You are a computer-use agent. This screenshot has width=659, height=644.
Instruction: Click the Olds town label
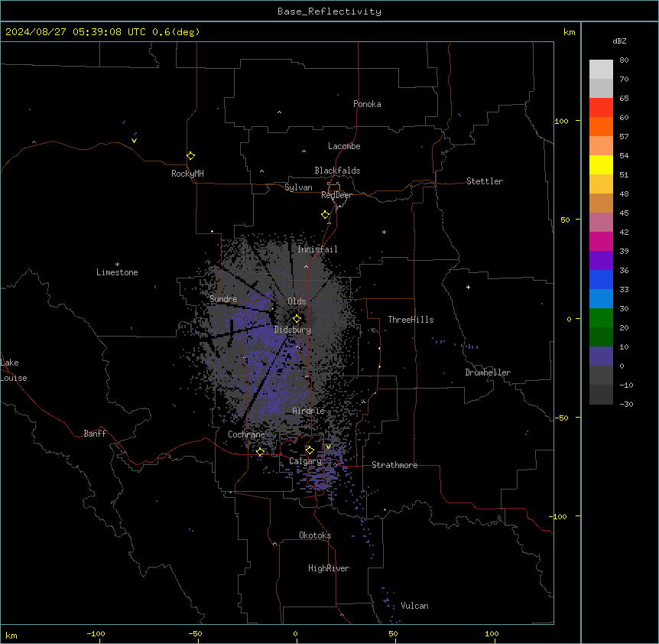pyautogui.click(x=297, y=301)
